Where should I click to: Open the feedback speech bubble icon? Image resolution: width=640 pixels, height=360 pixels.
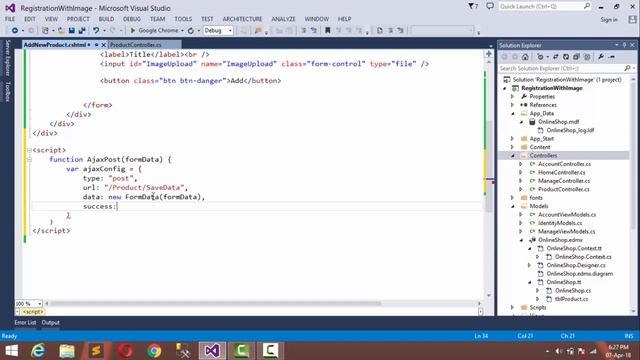click(x=490, y=6)
